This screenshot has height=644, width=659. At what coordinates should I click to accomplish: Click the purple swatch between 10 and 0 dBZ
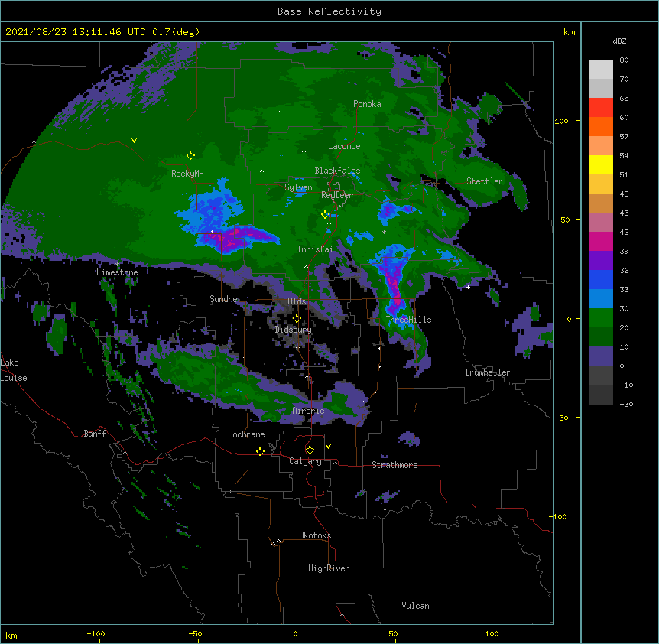tap(601, 356)
